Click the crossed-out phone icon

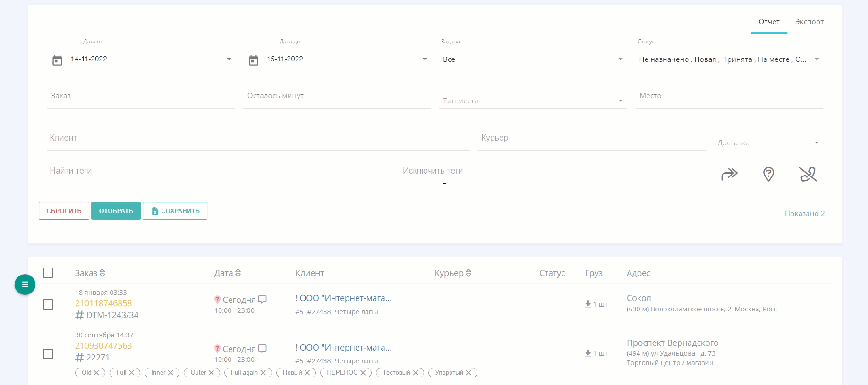[808, 174]
